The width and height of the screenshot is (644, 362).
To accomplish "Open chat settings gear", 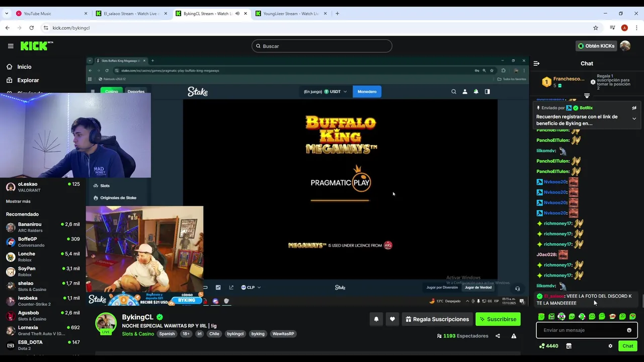I will tap(610, 346).
